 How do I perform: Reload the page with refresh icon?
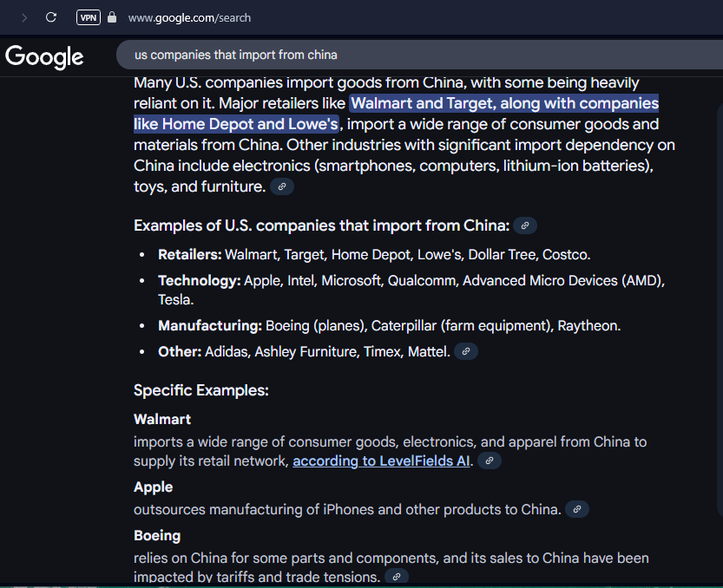(x=51, y=17)
